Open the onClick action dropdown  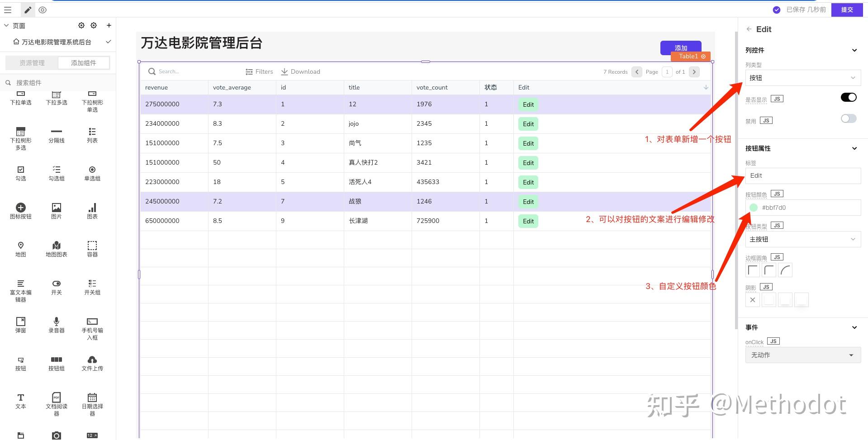[803, 355]
